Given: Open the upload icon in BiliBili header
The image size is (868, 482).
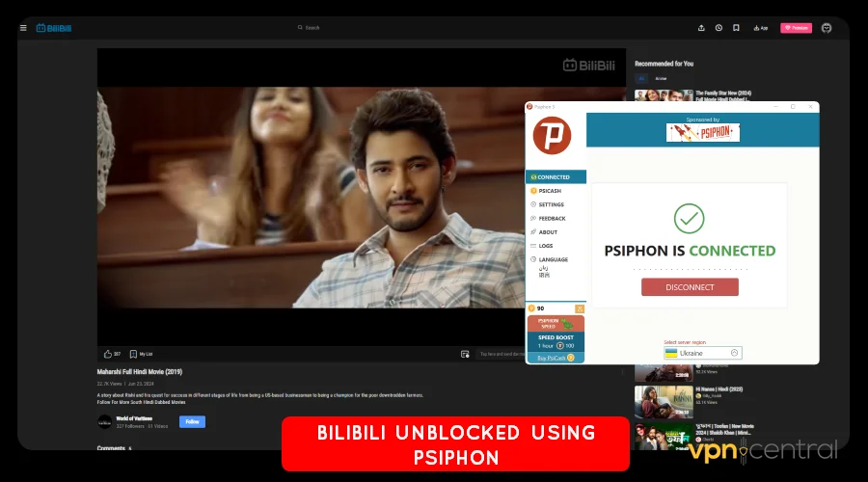Looking at the screenshot, I should 701,28.
